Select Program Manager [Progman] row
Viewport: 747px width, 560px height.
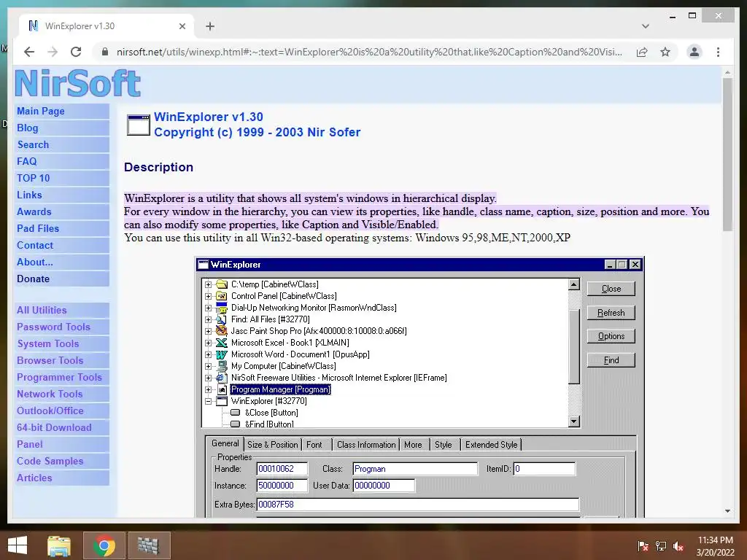280,389
